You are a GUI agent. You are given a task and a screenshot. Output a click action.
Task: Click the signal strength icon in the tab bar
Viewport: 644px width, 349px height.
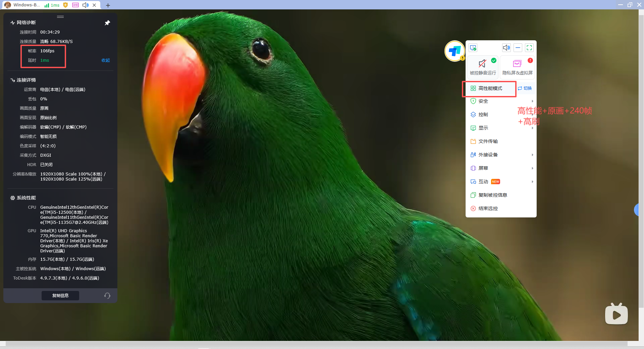47,5
